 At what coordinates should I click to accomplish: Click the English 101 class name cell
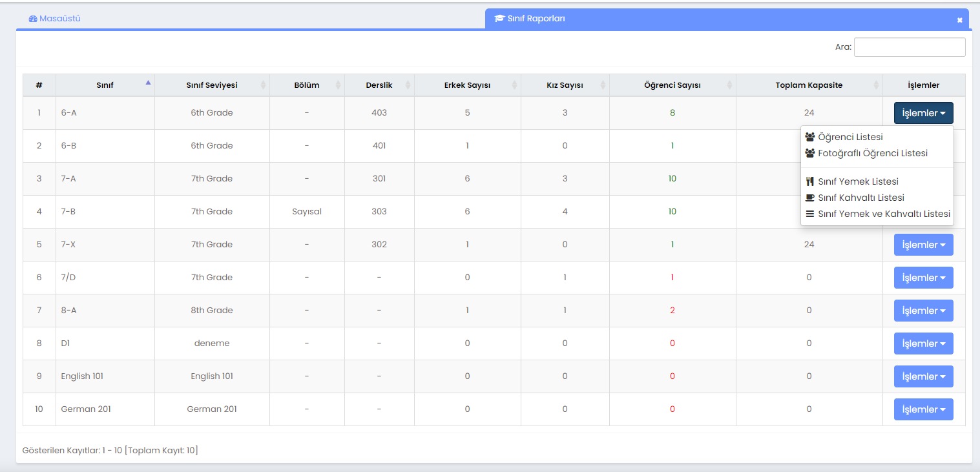point(105,376)
